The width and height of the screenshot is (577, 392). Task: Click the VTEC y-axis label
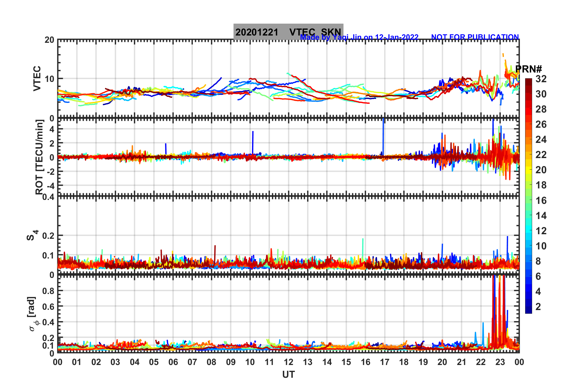click(37, 78)
